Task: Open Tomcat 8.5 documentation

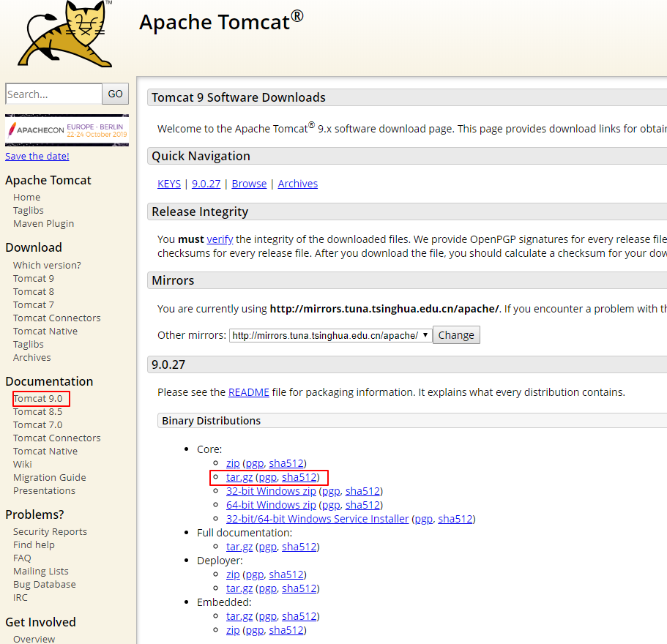Action: pyautogui.click(x=38, y=411)
